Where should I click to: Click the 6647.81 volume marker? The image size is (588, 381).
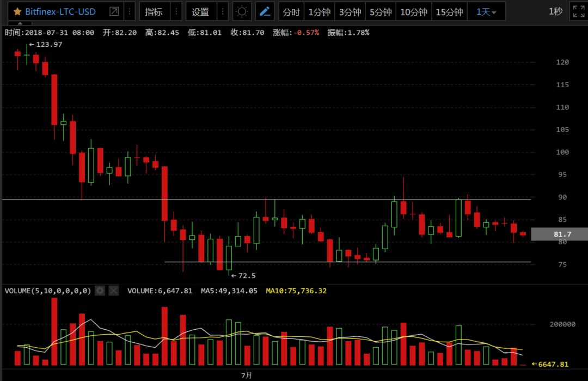pos(550,364)
